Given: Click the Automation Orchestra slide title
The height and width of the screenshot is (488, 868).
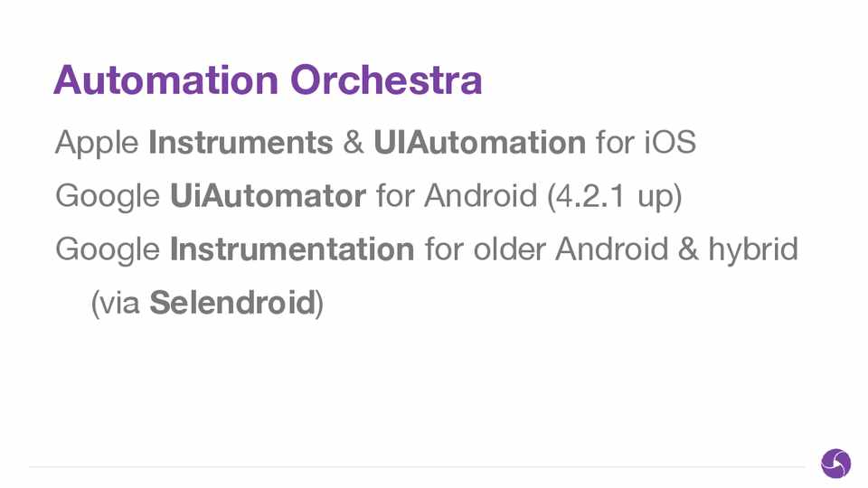Looking at the screenshot, I should [268, 80].
